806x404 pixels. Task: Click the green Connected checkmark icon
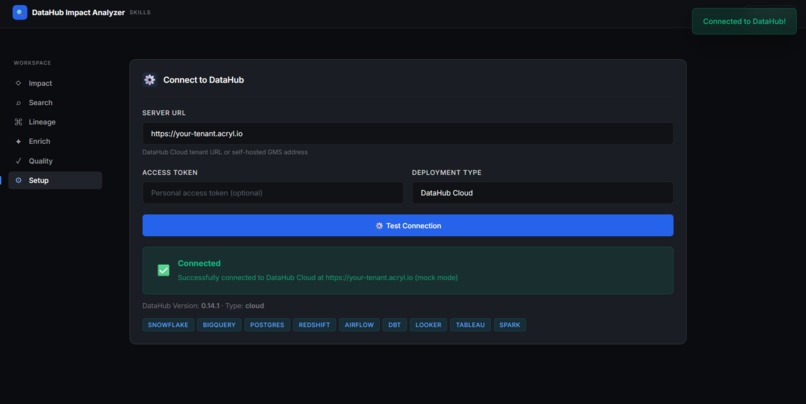tap(163, 270)
